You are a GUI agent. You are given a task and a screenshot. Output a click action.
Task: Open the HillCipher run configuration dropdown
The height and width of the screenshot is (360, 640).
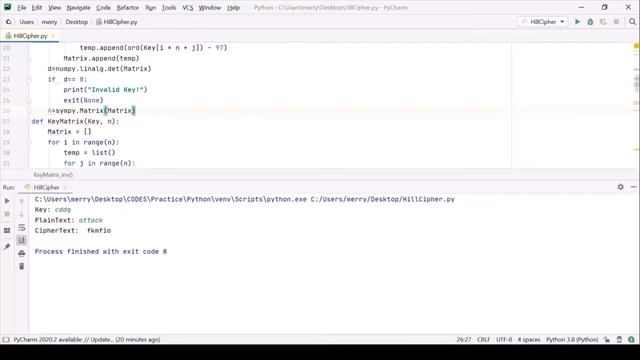click(x=542, y=22)
